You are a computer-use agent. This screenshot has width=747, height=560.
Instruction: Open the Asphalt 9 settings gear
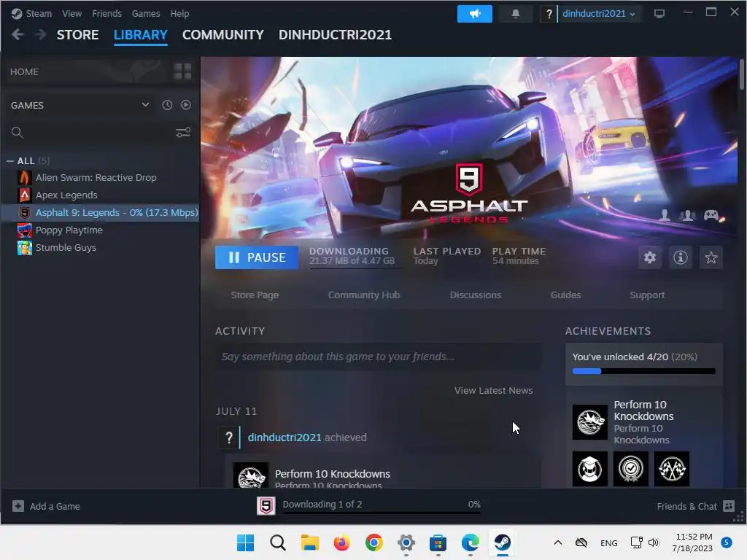pyautogui.click(x=650, y=257)
